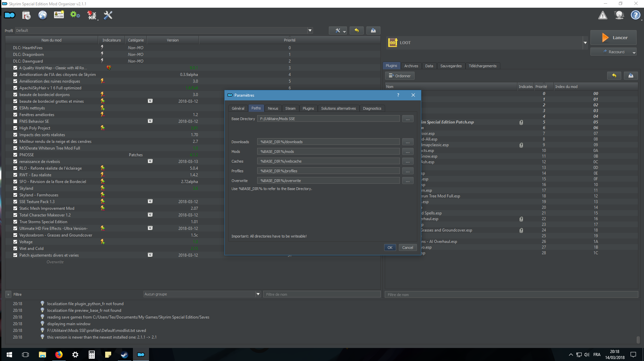
Task: Disable the PNOSSE mod checkbox
Action: tap(15, 155)
